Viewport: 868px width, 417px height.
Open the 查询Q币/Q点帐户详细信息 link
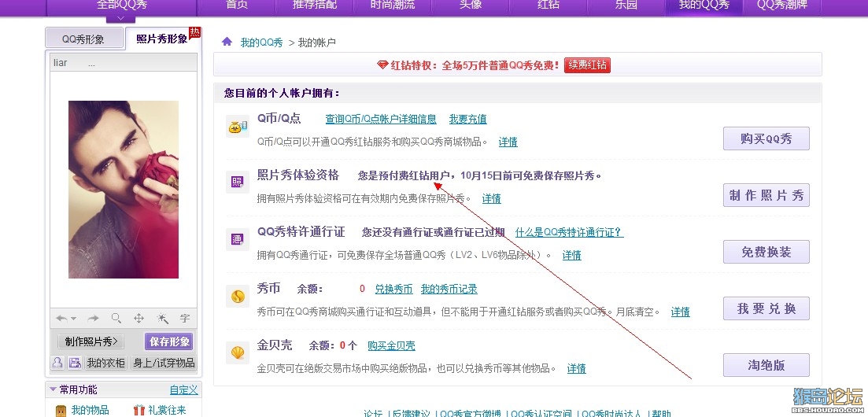(381, 119)
